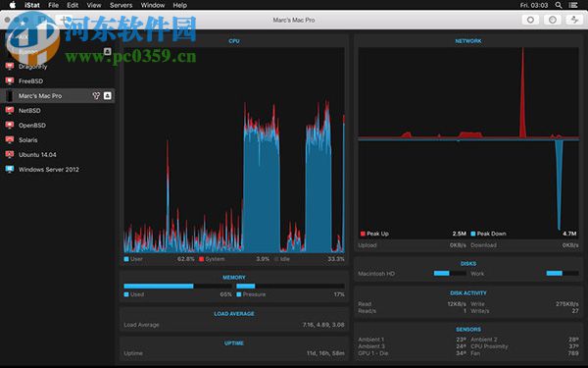This screenshot has height=368, width=588.
Task: Click the Memory Used value 65%
Action: point(225,294)
